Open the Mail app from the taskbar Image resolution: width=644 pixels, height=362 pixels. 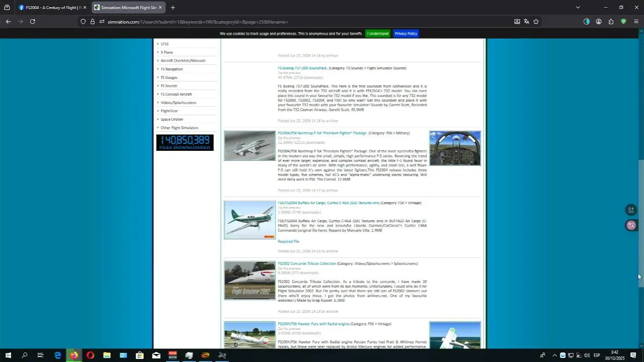pos(156,355)
